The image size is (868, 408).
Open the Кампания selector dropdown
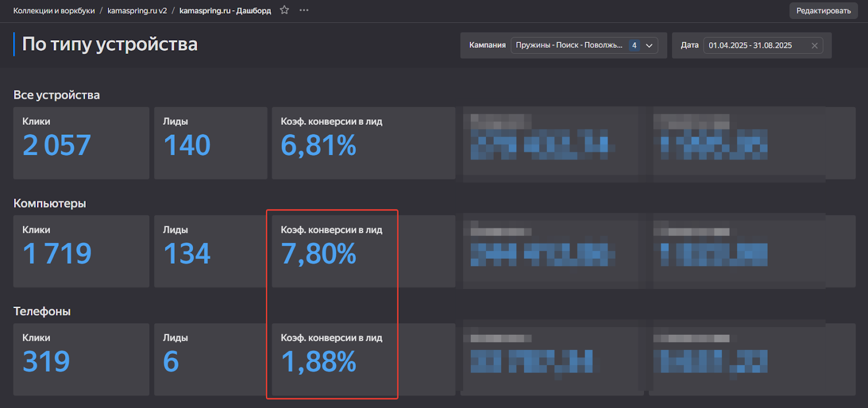coord(569,46)
